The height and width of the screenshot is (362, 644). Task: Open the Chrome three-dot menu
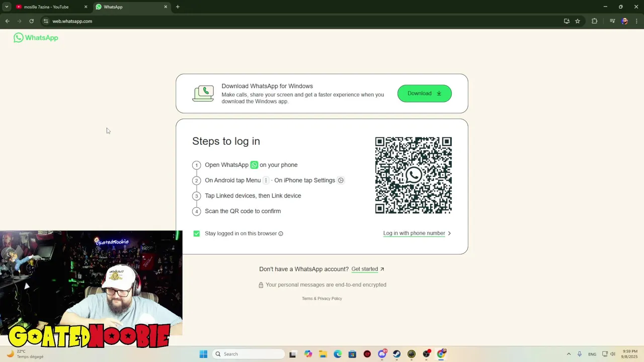637,21
